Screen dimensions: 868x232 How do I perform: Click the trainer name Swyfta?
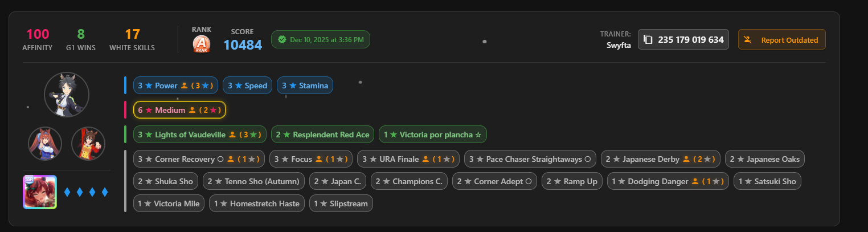tap(619, 45)
